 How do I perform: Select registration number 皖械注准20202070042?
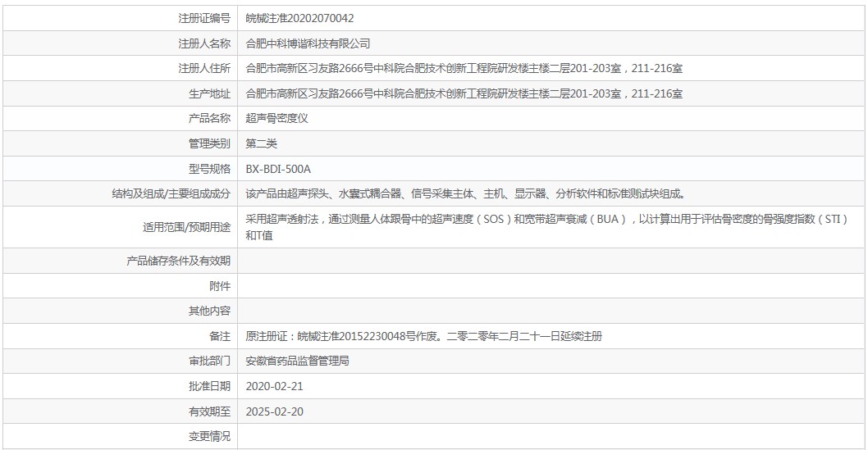point(299,18)
